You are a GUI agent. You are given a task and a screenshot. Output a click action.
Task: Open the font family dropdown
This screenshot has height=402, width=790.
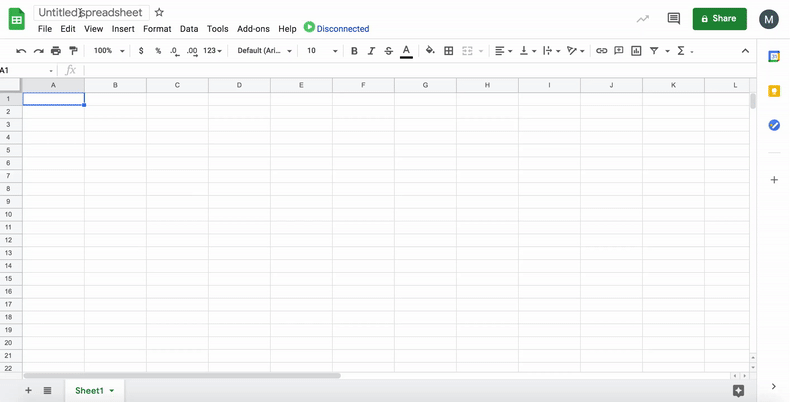coord(264,51)
